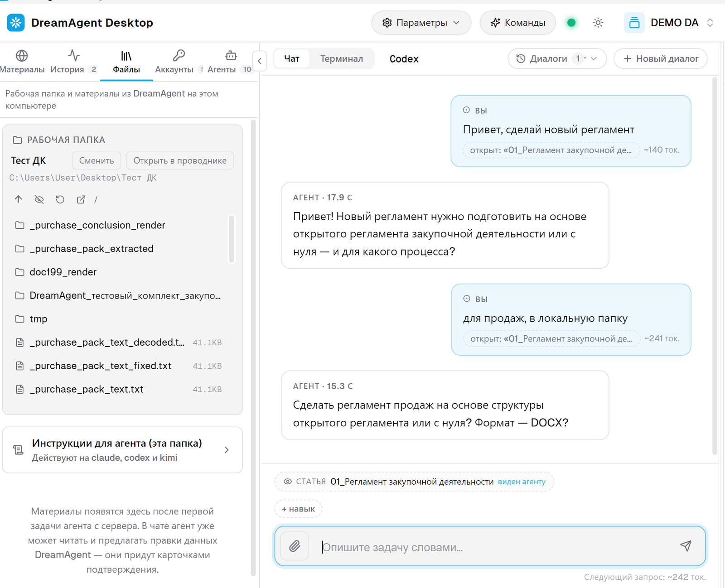Click the Диалоги clock history icon
The width and height of the screenshot is (725, 588).
coord(521,58)
